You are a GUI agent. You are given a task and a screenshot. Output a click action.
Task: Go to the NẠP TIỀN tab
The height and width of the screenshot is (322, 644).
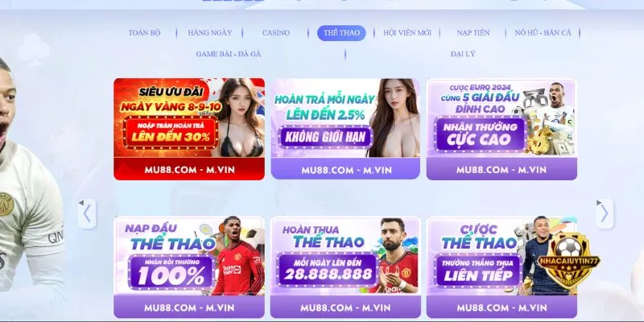pyautogui.click(x=473, y=33)
